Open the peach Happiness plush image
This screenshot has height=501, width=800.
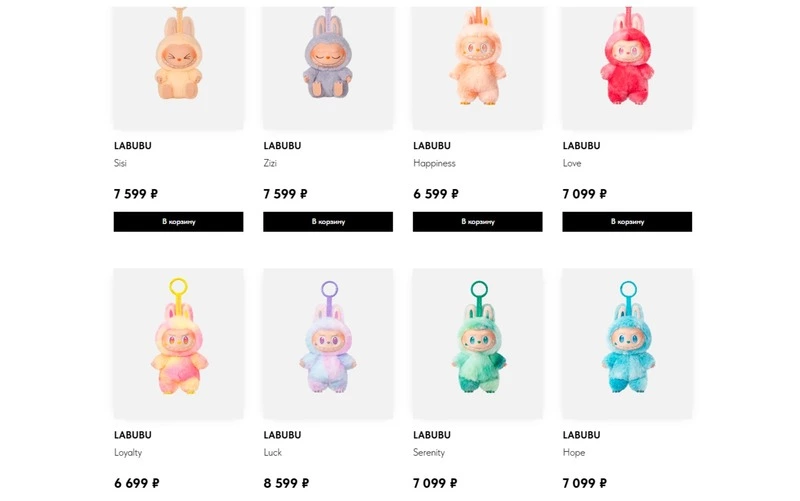[478, 67]
